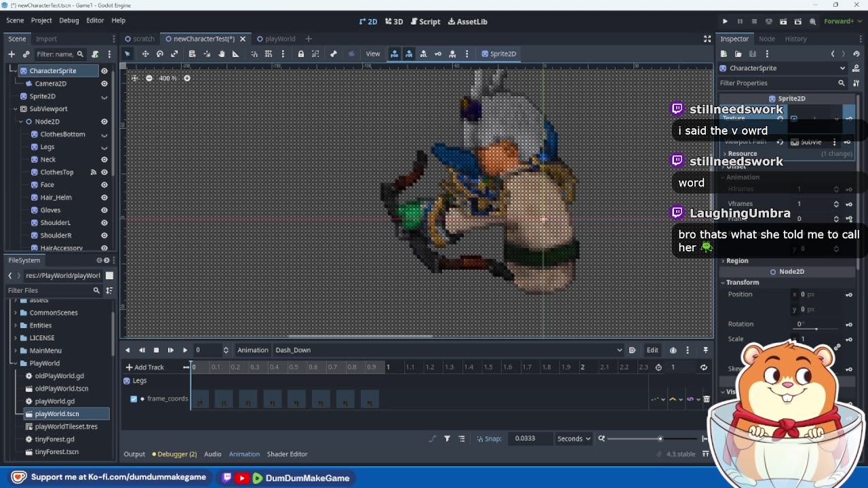Run the project with play icon
Screen dimensions: 868x488
[x=725, y=21]
